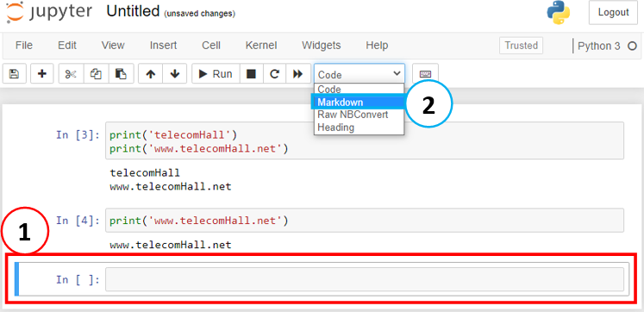Open the command palette keyboard icon
The height and width of the screenshot is (312, 644).
426,74
